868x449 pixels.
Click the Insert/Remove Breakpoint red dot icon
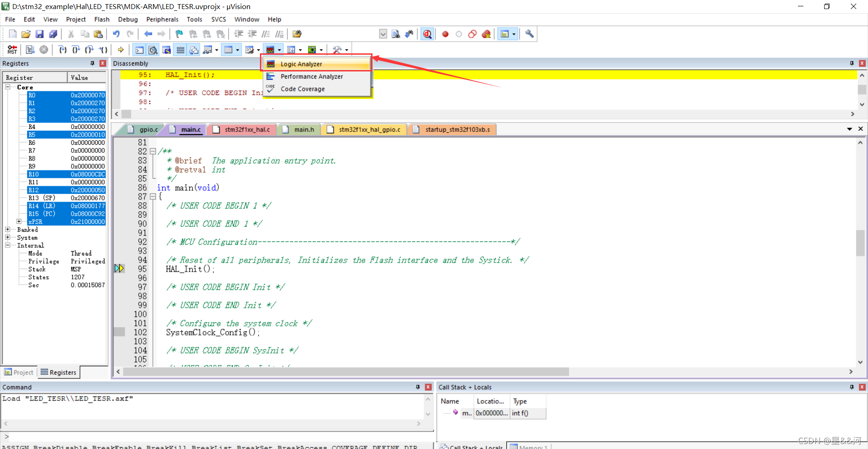click(445, 34)
